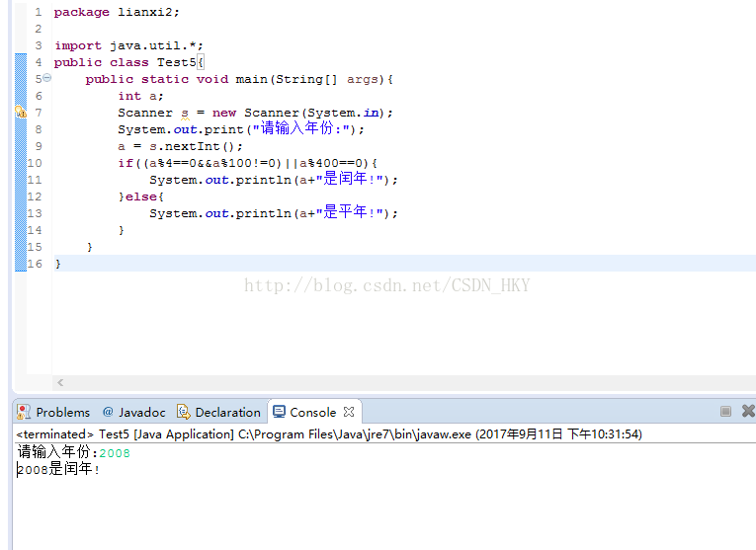Click the warning marker on line 7
This screenshot has height=550, width=756.
(21, 113)
